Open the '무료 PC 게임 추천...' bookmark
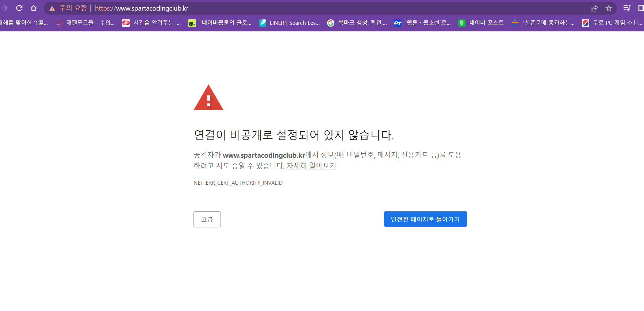 [612, 23]
